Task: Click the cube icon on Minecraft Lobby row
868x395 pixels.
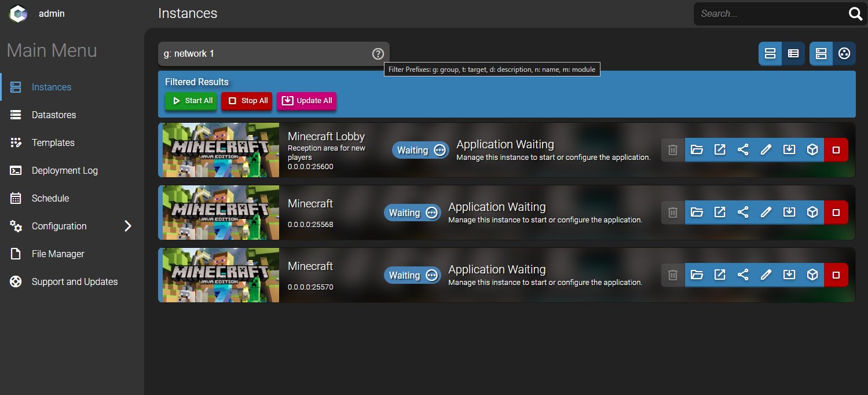Action: pos(812,150)
